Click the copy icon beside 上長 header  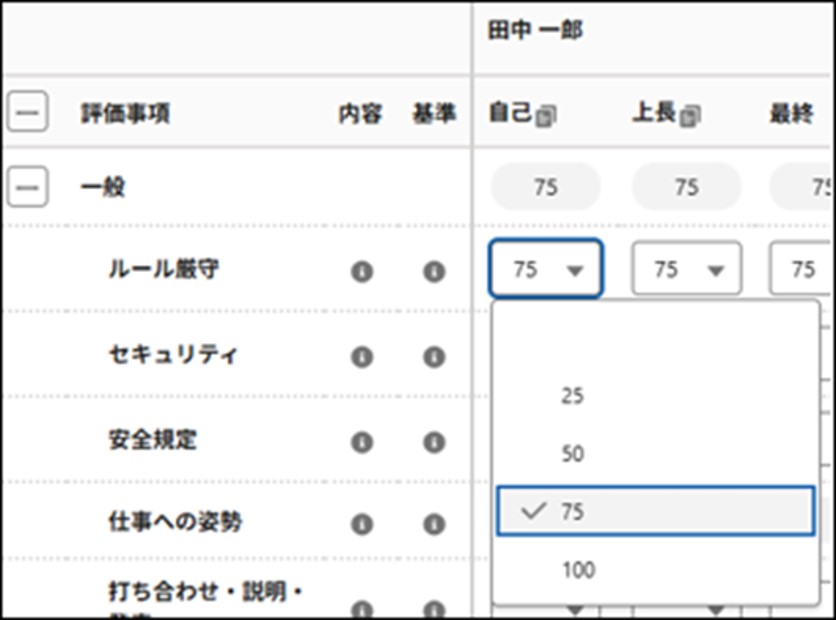click(690, 115)
